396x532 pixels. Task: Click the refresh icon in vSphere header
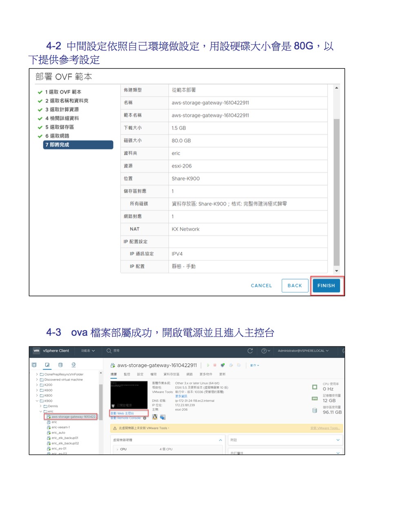250,351
